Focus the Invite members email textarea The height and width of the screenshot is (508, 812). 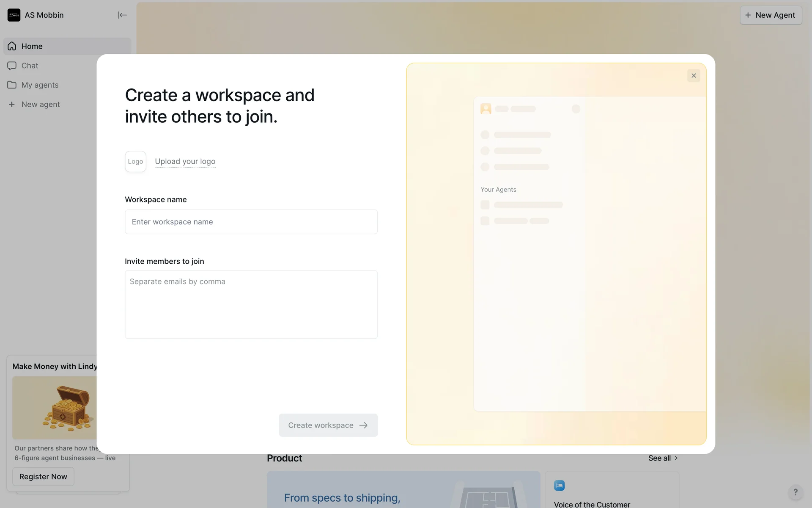tap(251, 304)
